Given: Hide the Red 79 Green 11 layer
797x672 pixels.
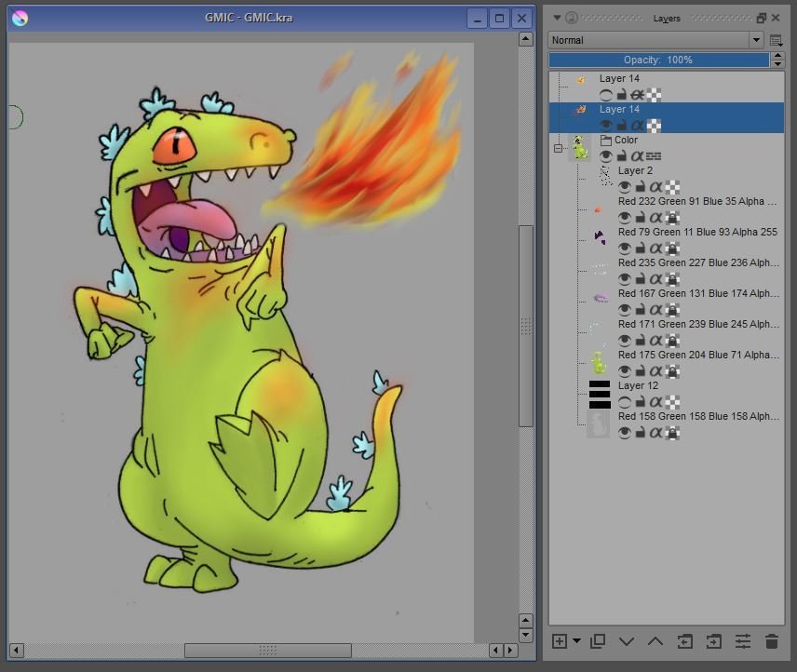Looking at the screenshot, I should [x=624, y=249].
